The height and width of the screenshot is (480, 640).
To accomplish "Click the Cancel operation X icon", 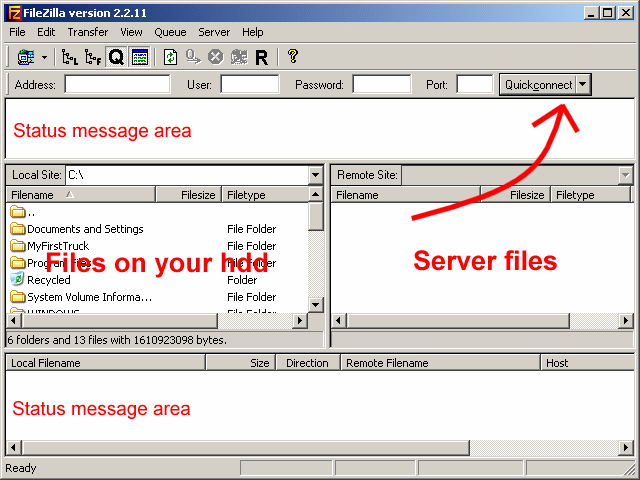I will pos(215,58).
